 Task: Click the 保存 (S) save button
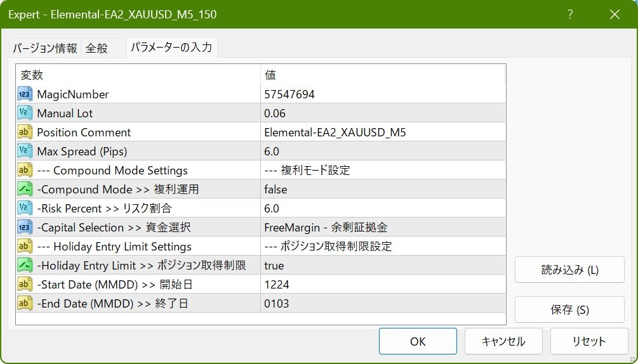pos(569,310)
